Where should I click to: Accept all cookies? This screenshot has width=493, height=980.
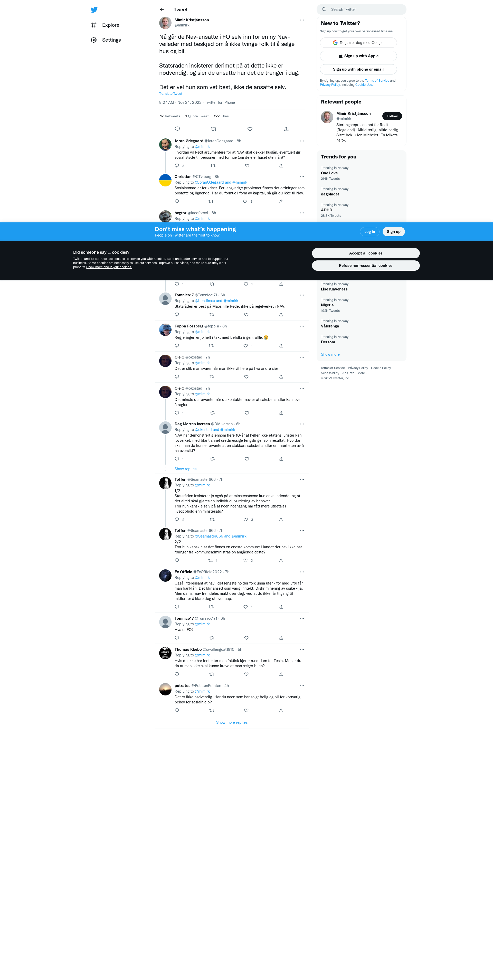[366, 253]
